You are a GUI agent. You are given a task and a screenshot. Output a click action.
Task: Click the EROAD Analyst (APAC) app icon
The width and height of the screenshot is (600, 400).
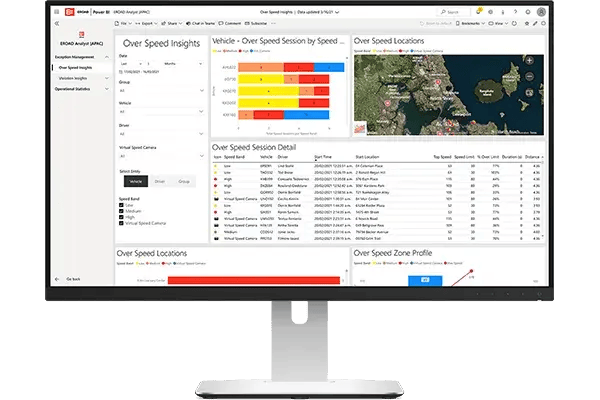(82, 35)
